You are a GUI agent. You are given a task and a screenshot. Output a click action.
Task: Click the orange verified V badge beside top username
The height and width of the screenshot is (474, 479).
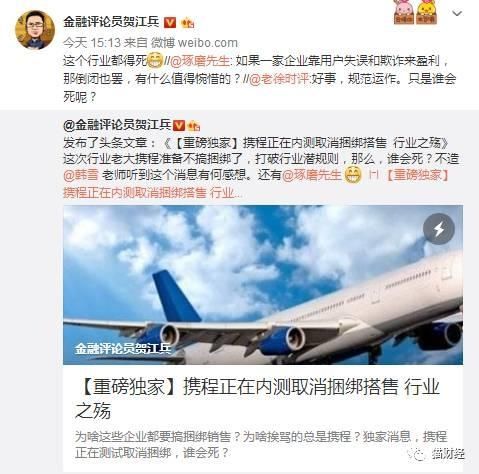click(170, 22)
